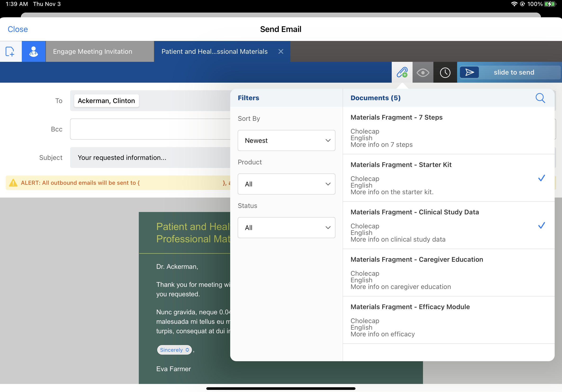
Task: Change the Sincerely closing picker
Action: 174,350
